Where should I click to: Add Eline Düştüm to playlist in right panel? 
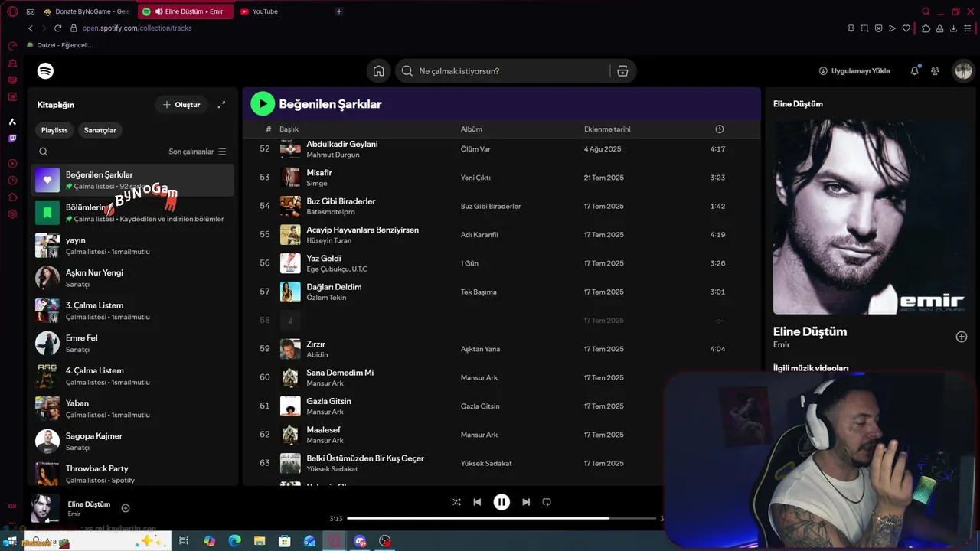click(x=962, y=337)
